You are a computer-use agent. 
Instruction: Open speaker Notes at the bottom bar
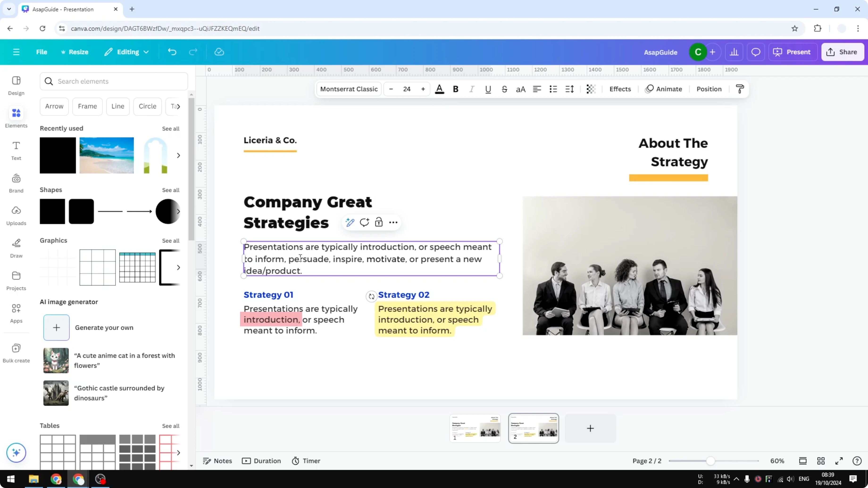tap(217, 461)
